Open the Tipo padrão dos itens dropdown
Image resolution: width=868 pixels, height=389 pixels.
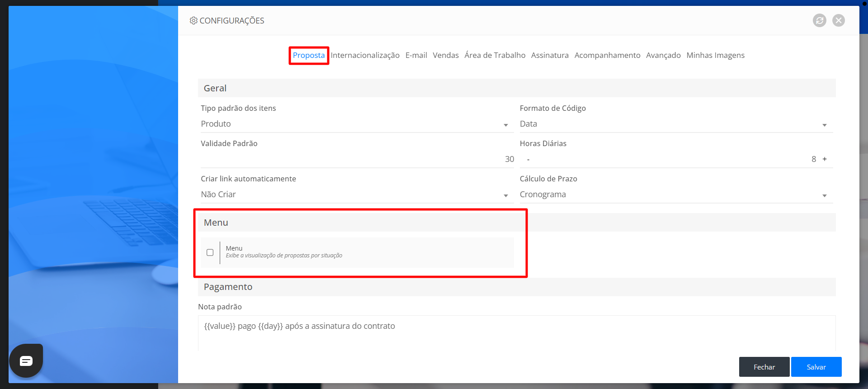point(357,124)
